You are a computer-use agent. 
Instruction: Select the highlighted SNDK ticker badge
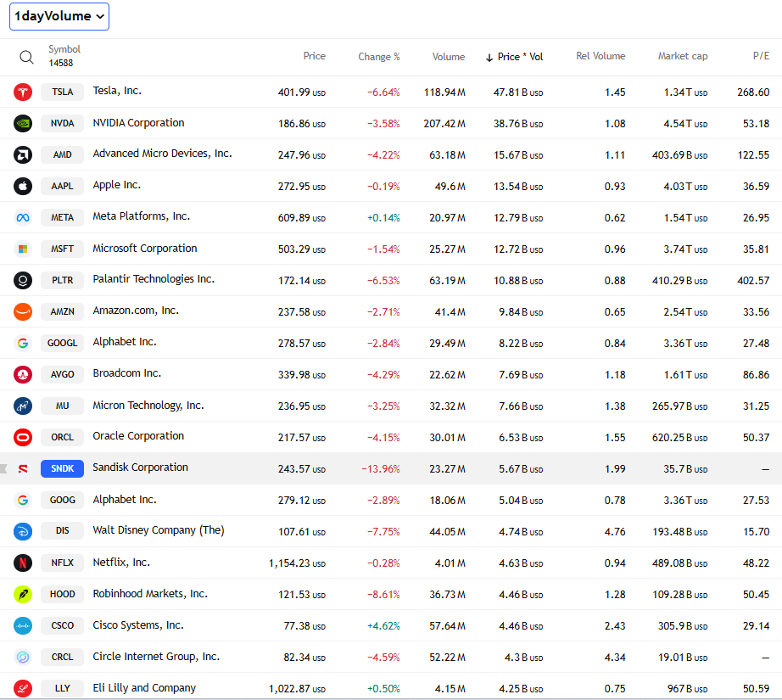pos(63,468)
